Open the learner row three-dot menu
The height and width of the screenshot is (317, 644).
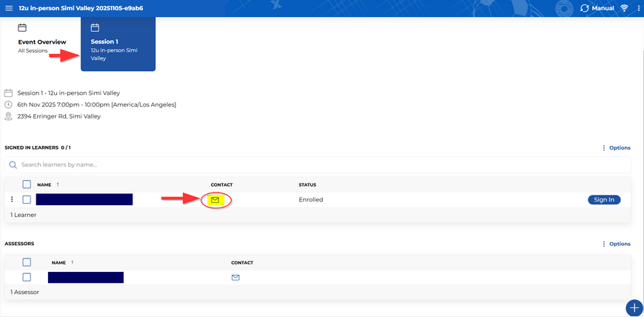point(12,199)
